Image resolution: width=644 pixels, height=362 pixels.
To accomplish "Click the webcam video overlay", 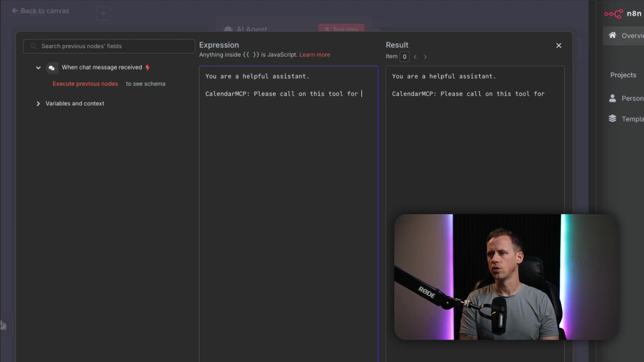I will [x=505, y=277].
